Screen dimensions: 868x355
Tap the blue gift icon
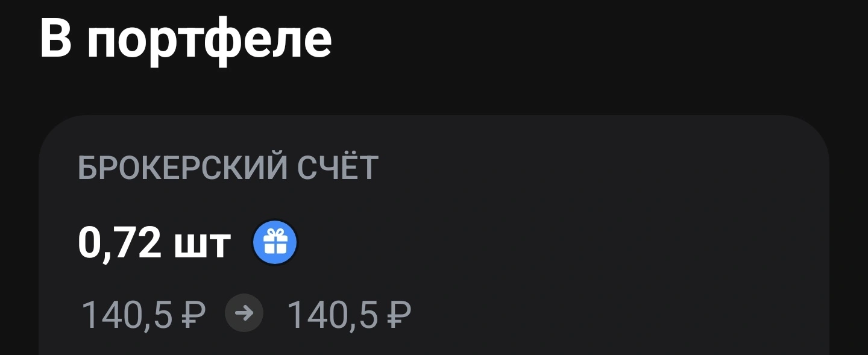(275, 243)
